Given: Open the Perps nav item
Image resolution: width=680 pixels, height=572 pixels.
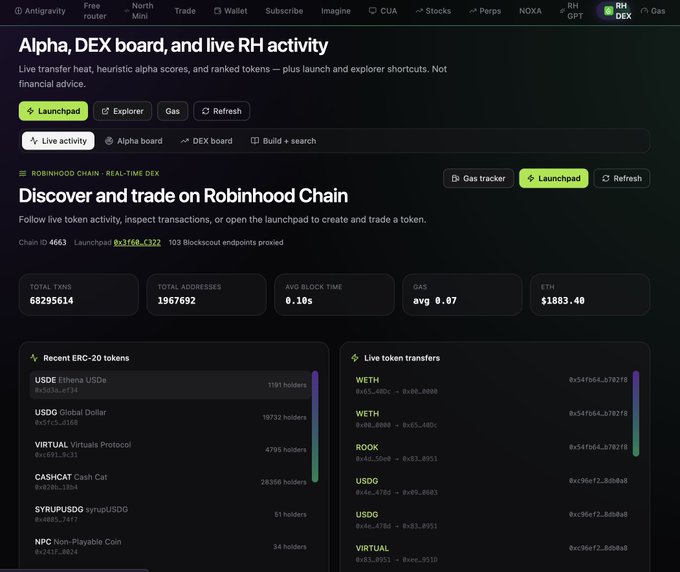Looking at the screenshot, I should click(x=485, y=11).
